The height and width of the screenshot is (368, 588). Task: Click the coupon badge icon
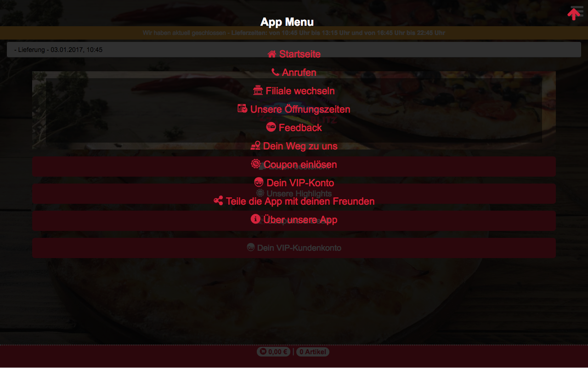[256, 164]
